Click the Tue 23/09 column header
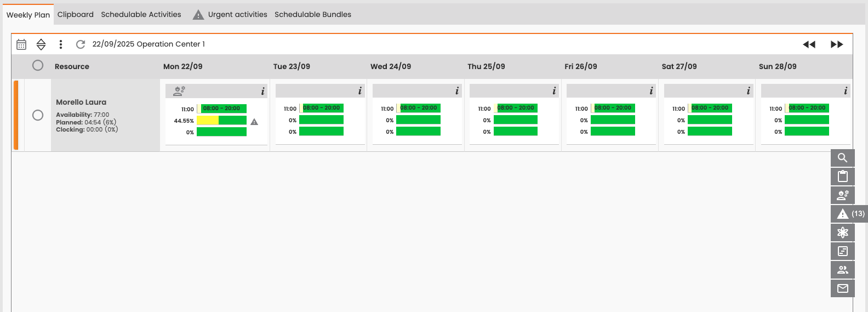This screenshot has height=312, width=868. (x=292, y=66)
